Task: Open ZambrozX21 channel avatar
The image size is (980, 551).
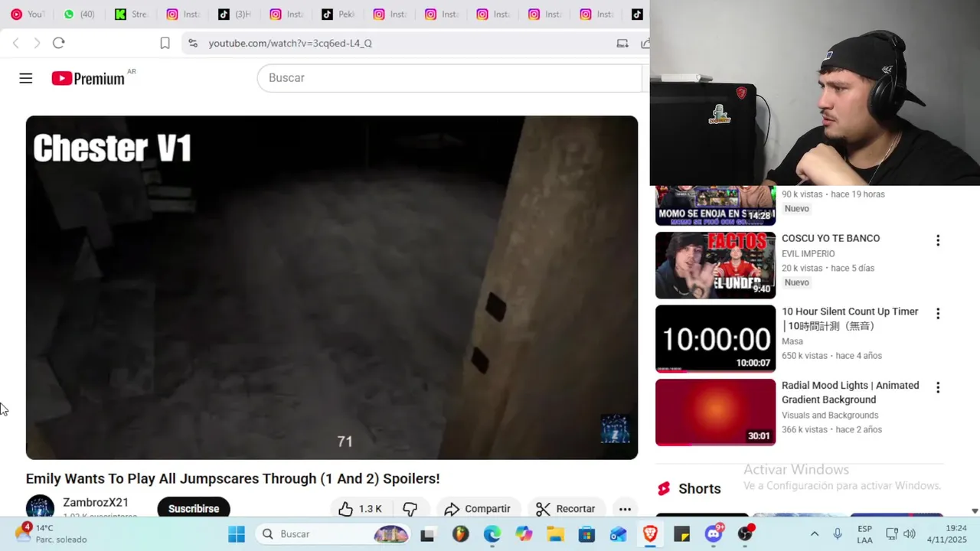Action: click(x=40, y=507)
